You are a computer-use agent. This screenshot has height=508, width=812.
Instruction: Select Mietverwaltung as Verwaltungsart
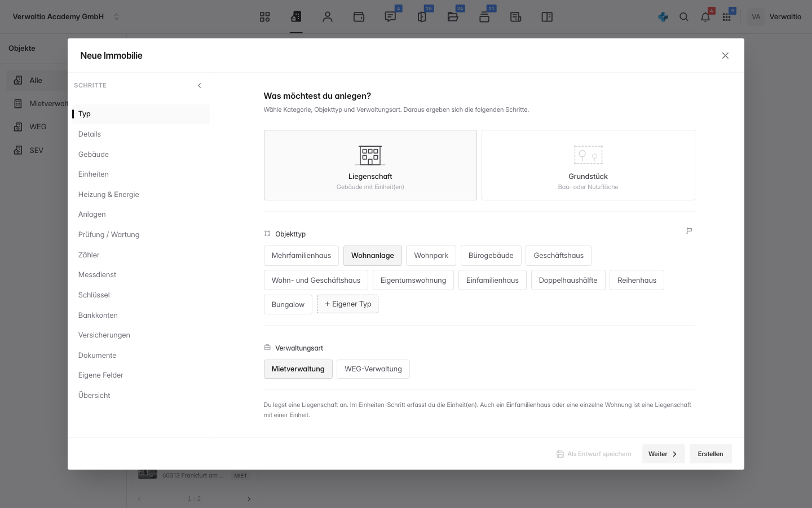[298, 369]
